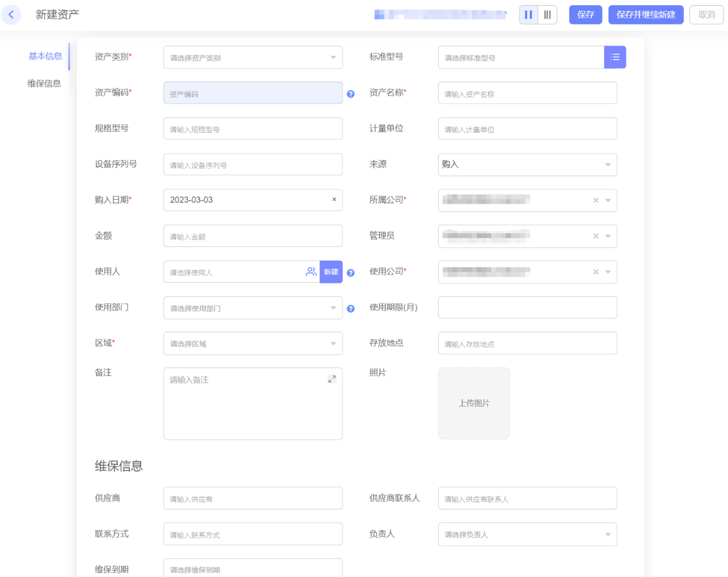Click the 维保信息 section heading
The image size is (728, 577).
[x=119, y=466]
